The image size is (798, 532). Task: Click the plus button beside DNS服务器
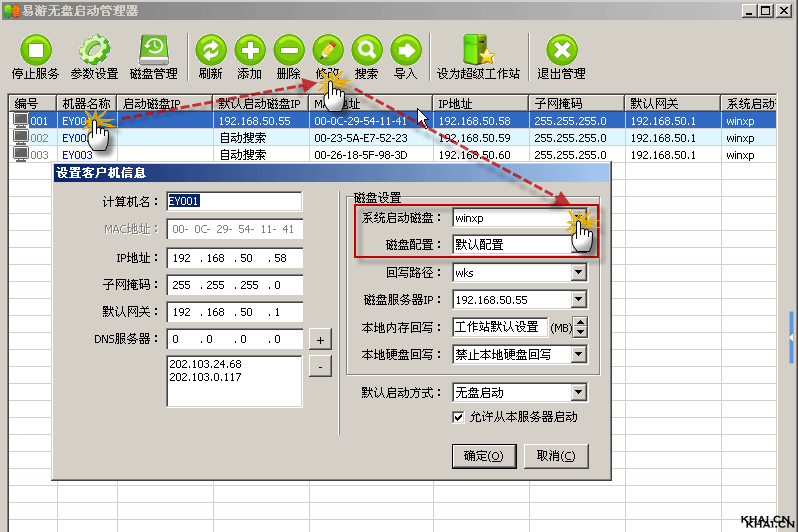318,339
